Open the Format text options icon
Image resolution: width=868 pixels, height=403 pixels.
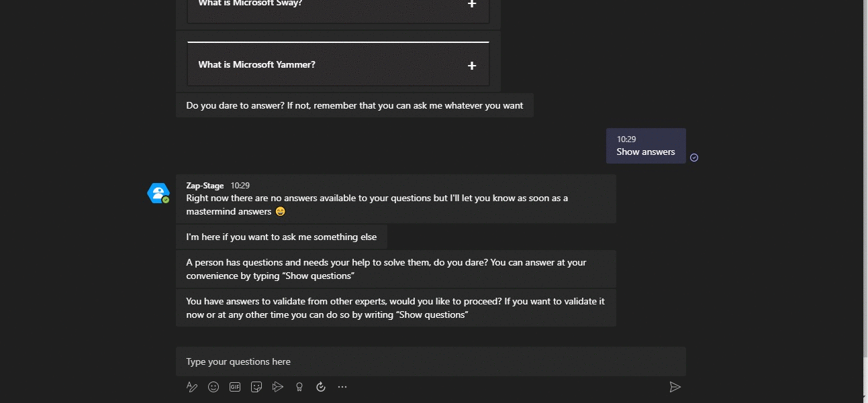pyautogui.click(x=192, y=387)
